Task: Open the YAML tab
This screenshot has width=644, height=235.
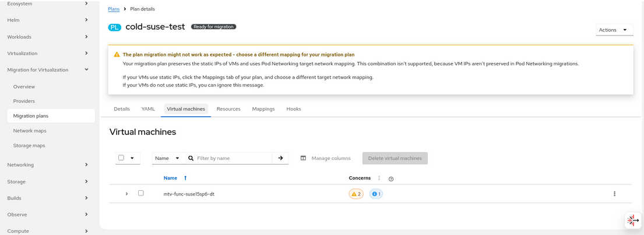Action: click(x=148, y=109)
